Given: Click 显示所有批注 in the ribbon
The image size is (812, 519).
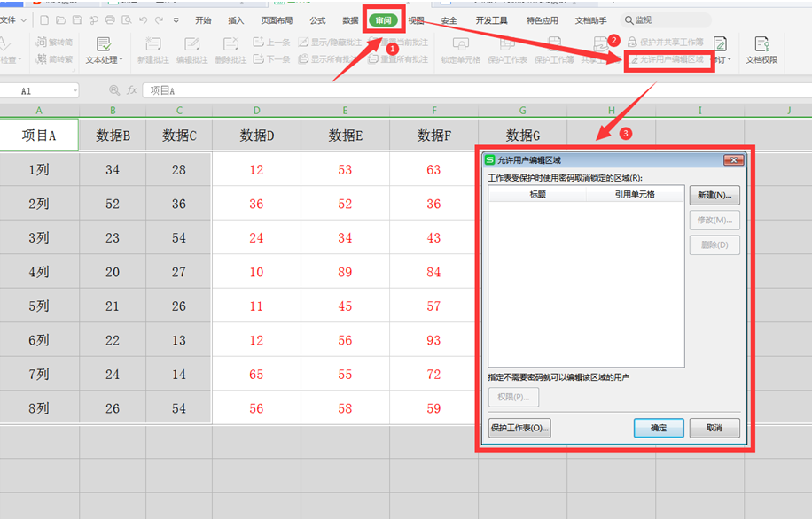Looking at the screenshot, I should [330, 59].
